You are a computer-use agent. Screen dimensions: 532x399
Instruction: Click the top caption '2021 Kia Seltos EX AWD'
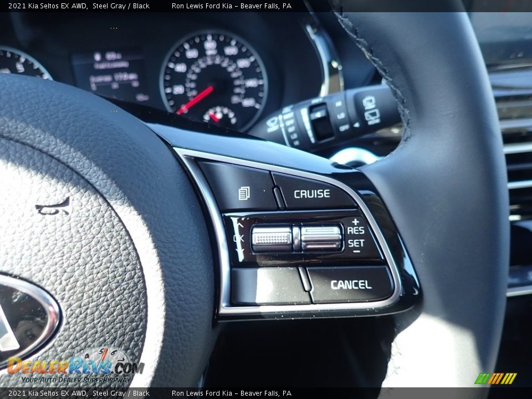(48, 6)
